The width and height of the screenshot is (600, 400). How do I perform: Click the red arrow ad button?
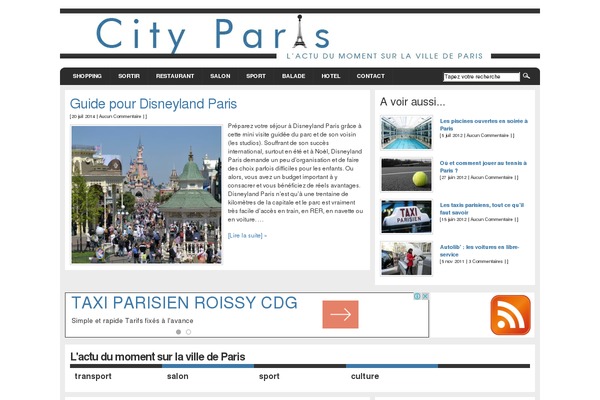tap(341, 314)
